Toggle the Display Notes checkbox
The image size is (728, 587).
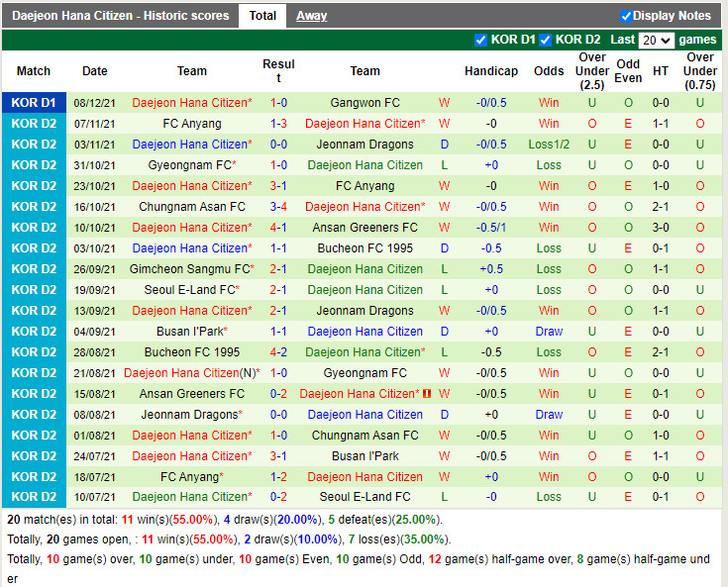[626, 16]
